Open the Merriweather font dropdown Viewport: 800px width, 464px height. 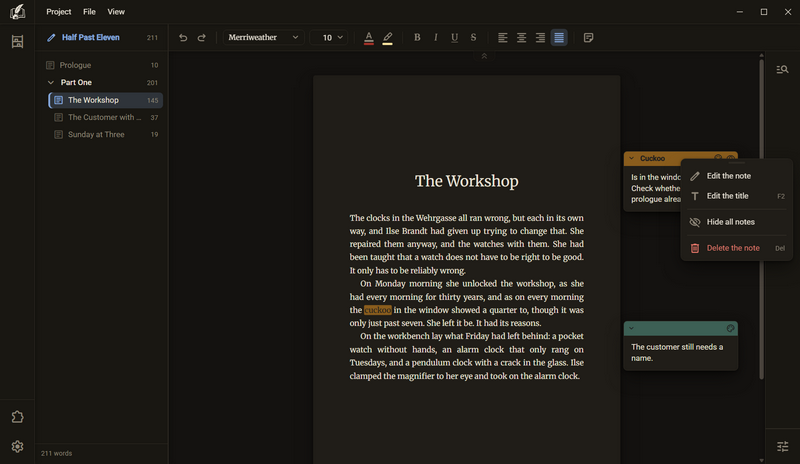point(264,37)
